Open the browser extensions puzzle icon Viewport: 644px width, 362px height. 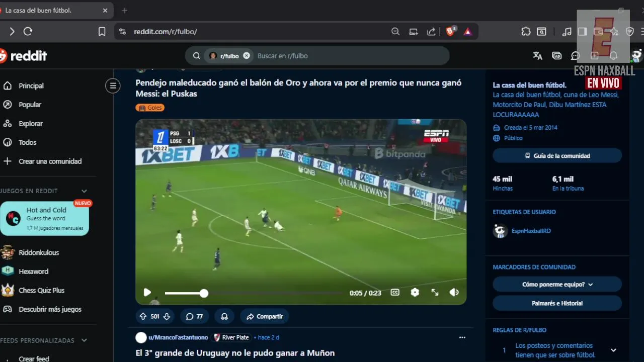point(526,32)
